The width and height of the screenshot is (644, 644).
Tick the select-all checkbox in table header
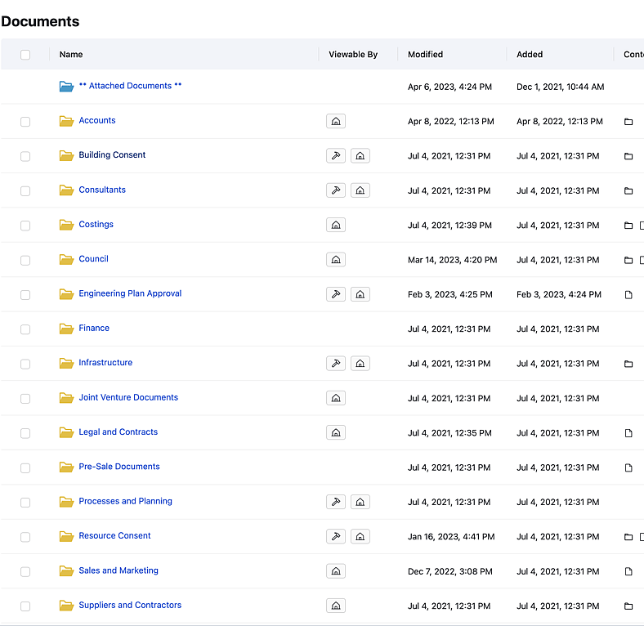point(25,55)
